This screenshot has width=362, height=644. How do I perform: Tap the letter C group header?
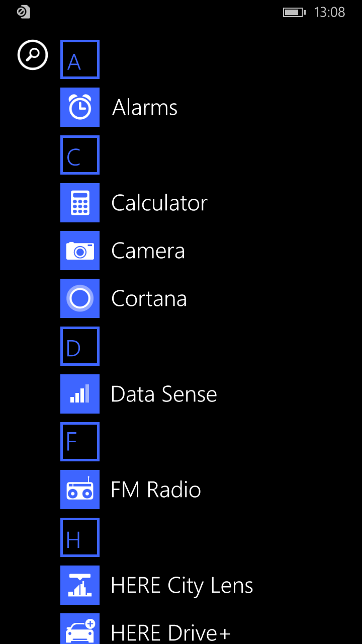[80, 155]
